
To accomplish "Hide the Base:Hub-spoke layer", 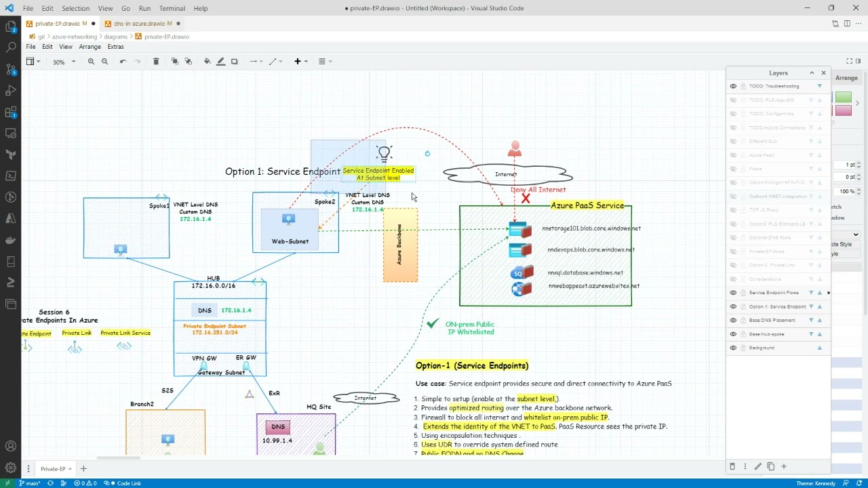I will (x=733, y=334).
